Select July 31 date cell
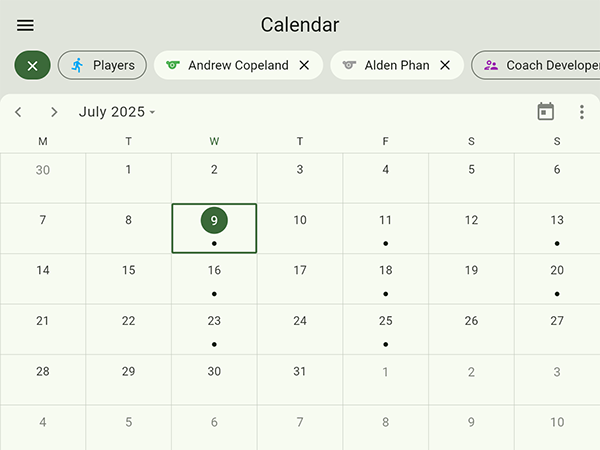The height and width of the screenshot is (450, 600). click(300, 378)
